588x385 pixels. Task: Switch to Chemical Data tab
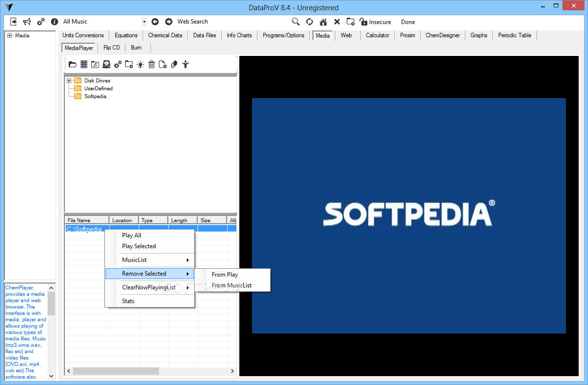(165, 35)
